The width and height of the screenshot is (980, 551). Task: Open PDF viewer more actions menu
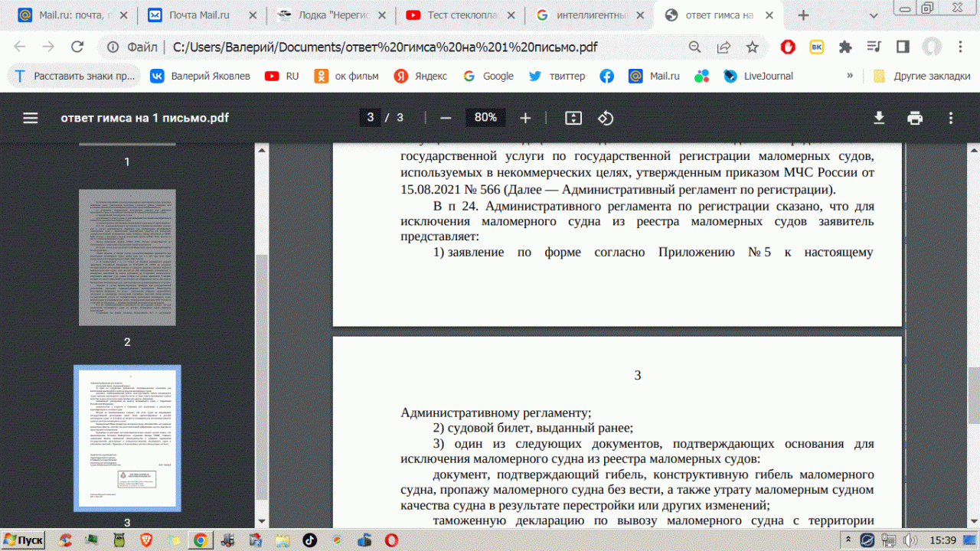[x=951, y=118]
